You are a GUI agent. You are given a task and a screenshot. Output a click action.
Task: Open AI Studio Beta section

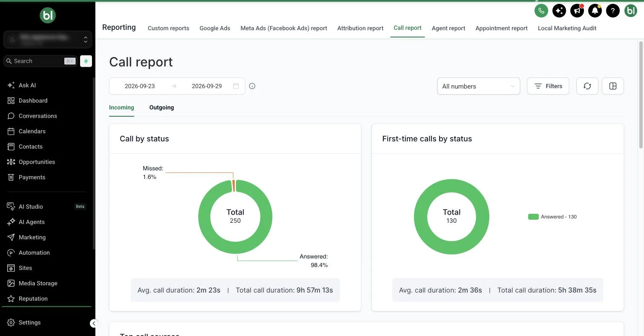[47, 207]
